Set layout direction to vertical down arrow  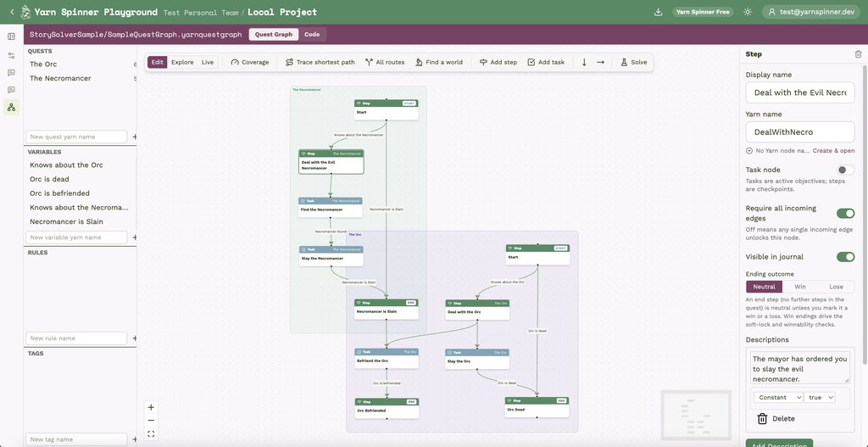(584, 62)
